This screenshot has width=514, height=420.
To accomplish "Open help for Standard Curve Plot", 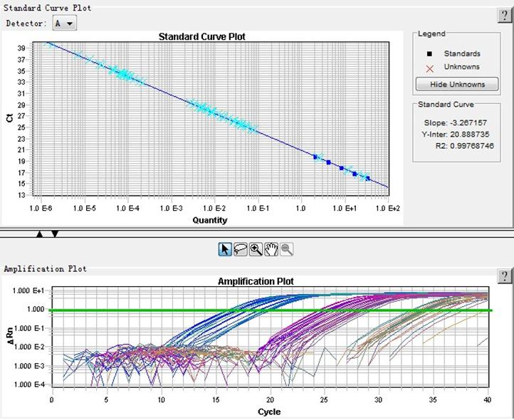I will [x=503, y=16].
